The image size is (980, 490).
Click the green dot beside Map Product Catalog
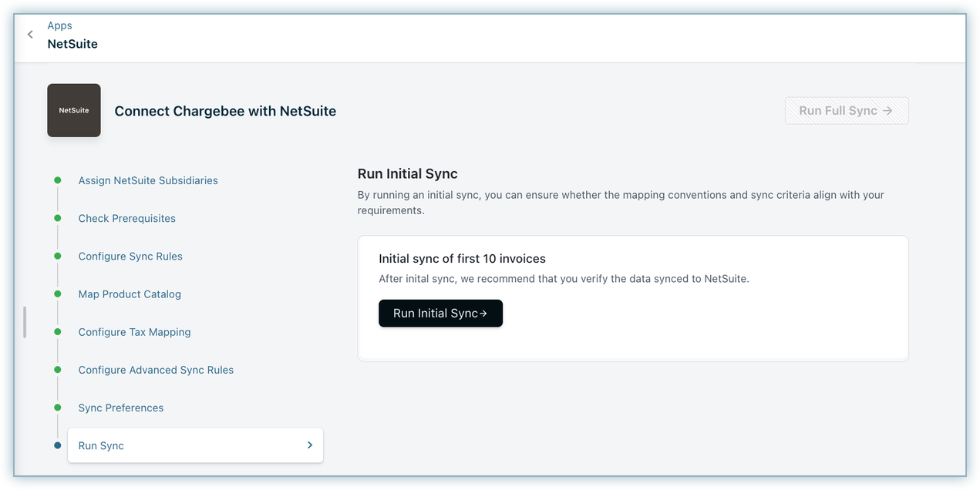tap(57, 294)
